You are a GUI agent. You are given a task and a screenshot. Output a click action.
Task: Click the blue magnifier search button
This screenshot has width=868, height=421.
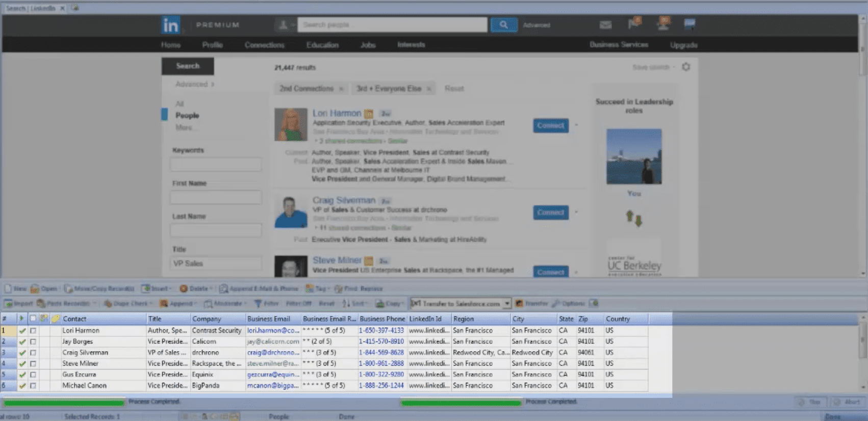(x=503, y=25)
